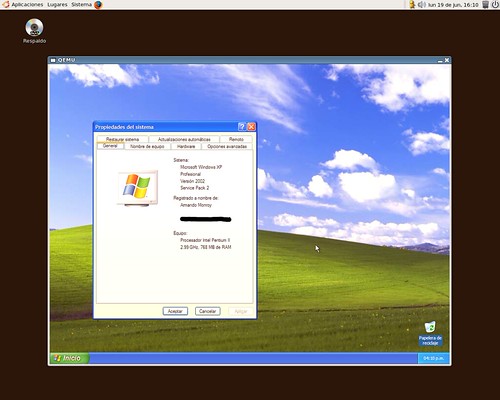Minimize the QEMU window

(440, 60)
